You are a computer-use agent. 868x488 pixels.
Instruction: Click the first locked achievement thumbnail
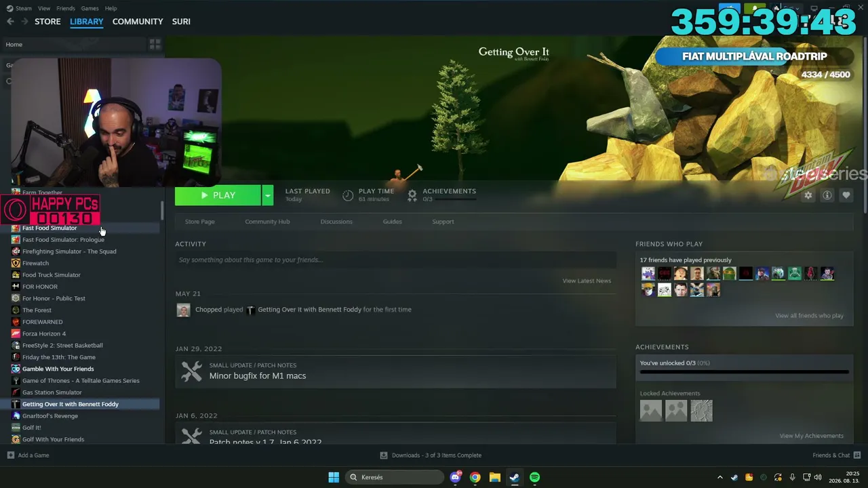pyautogui.click(x=651, y=410)
